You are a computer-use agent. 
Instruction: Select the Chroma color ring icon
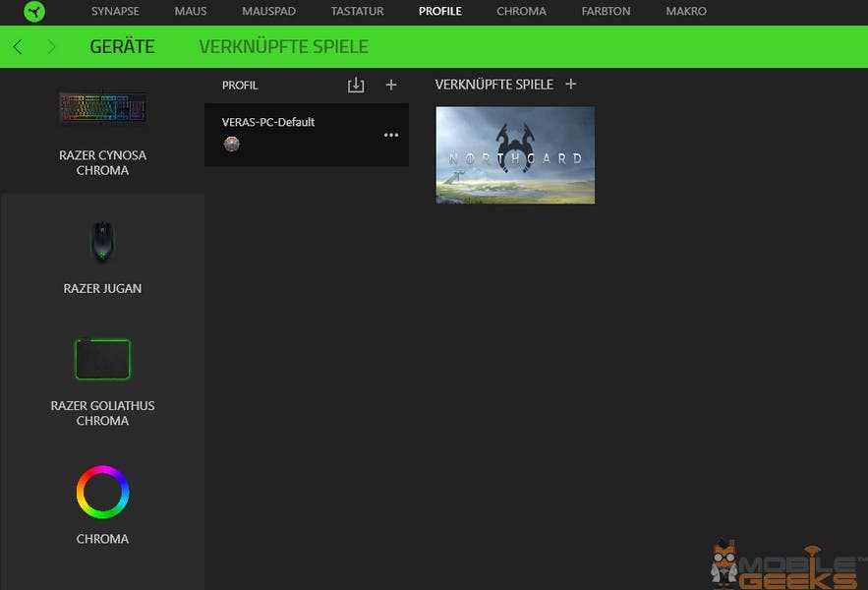click(102, 493)
